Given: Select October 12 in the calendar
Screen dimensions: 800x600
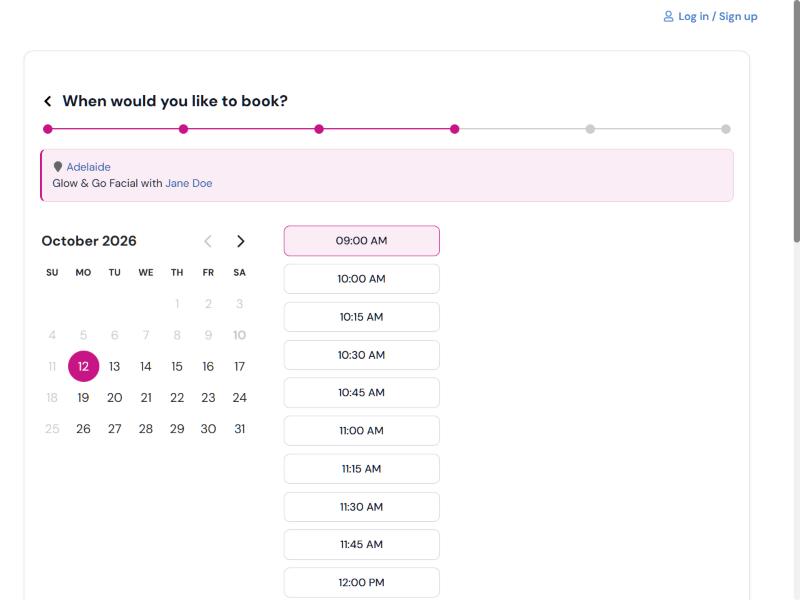Looking at the screenshot, I should [83, 366].
